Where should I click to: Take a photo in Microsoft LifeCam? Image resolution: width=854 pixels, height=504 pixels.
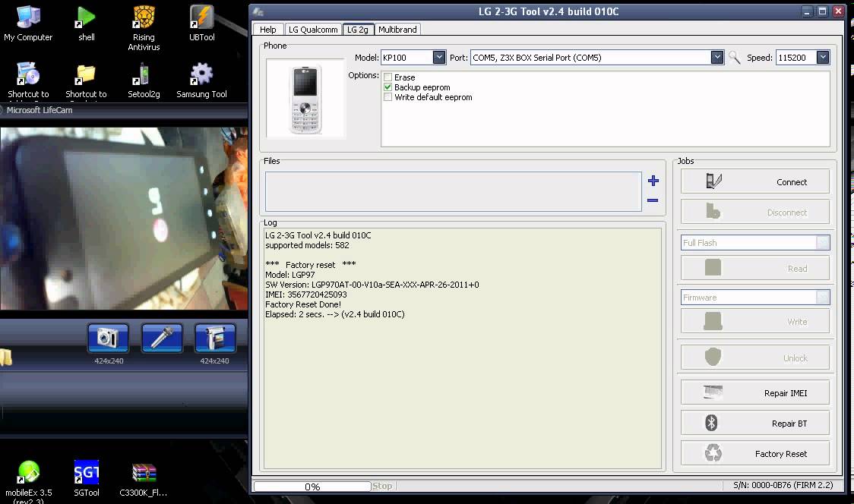click(x=108, y=338)
